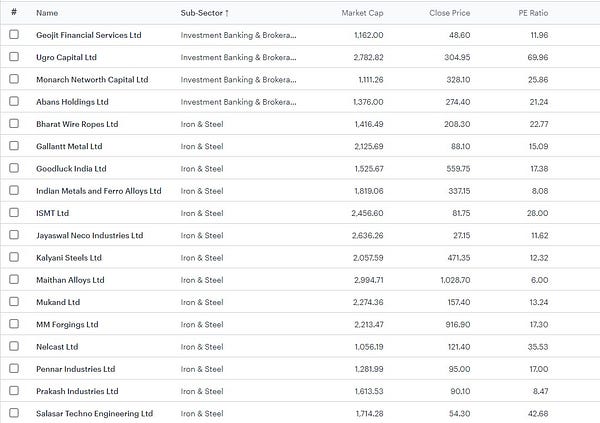The image size is (600, 423).
Task: Select the Nelcast Ltd checkbox
Action: pyautogui.click(x=14, y=346)
